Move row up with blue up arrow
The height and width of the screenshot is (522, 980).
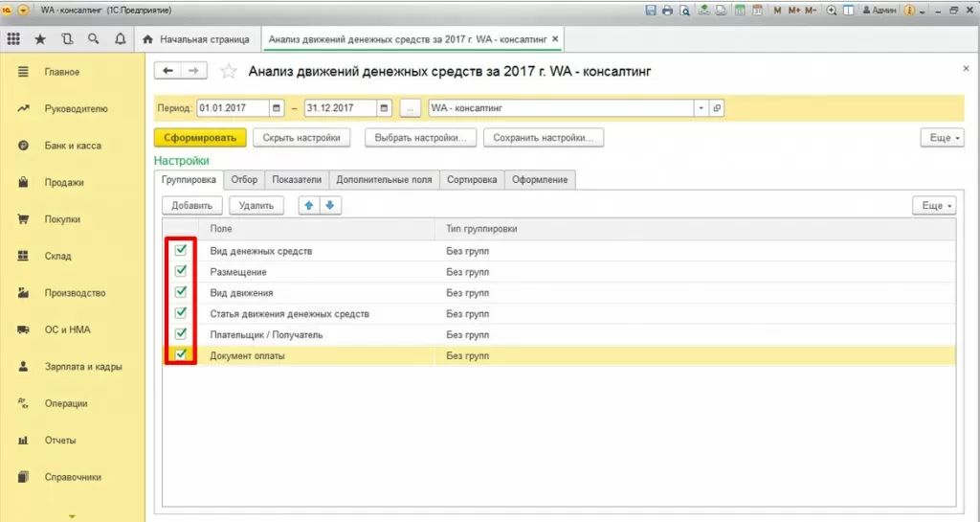click(x=309, y=205)
